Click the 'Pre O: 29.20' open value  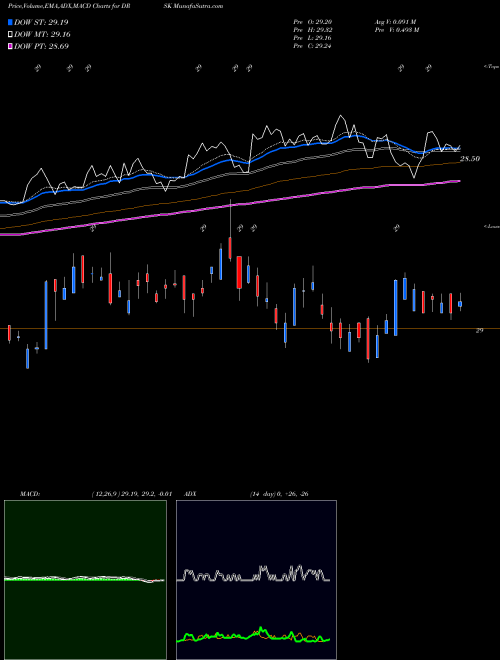pyautogui.click(x=313, y=22)
